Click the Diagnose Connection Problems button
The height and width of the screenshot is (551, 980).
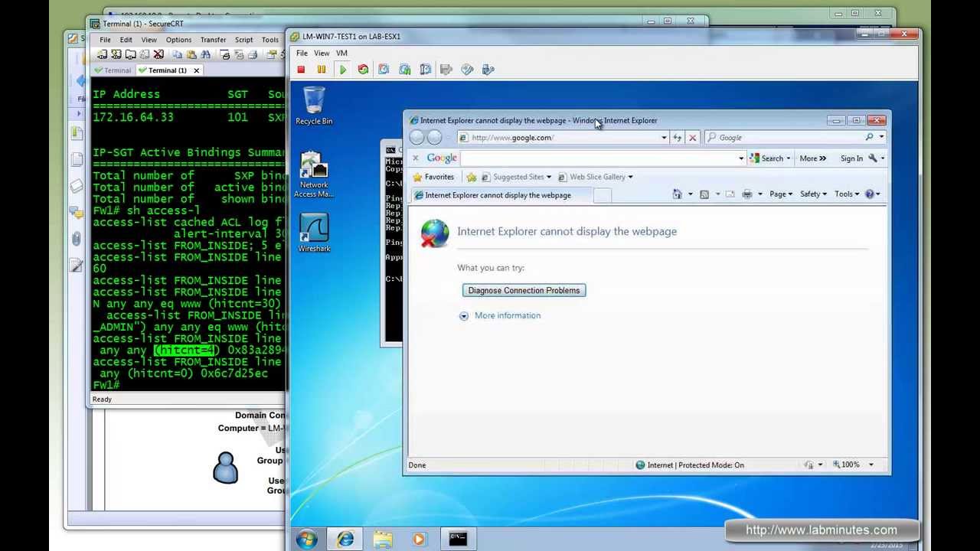[x=524, y=290]
